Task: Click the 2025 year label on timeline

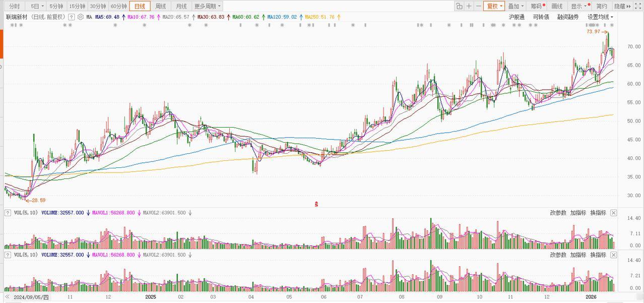Action: pos(150,297)
